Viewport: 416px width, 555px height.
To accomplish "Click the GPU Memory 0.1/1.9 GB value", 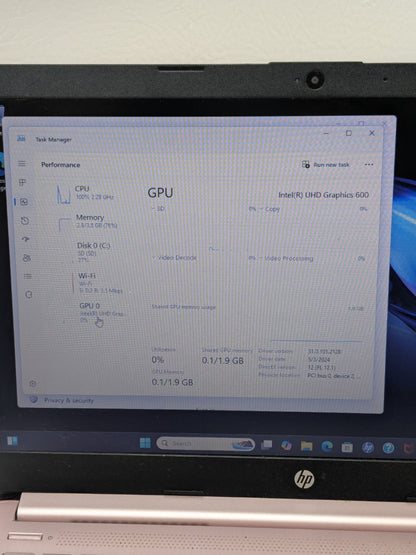I will point(172,382).
